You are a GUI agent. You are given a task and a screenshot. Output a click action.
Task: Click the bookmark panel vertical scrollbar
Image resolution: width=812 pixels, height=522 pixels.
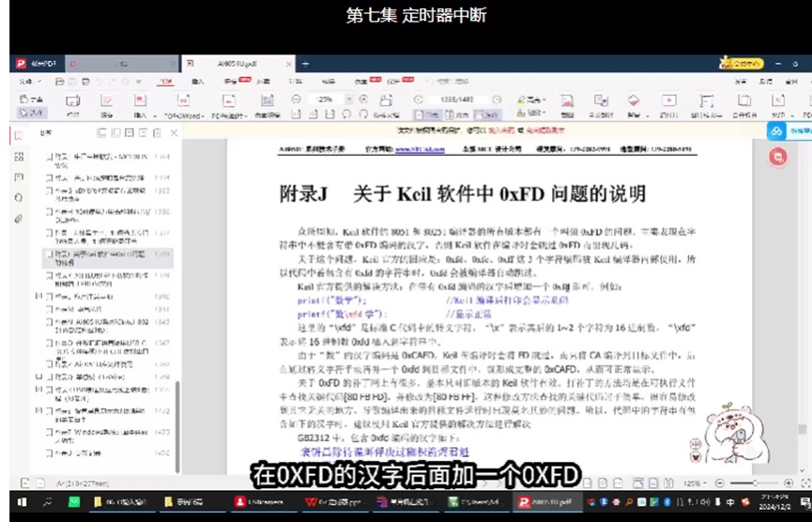[177, 426]
